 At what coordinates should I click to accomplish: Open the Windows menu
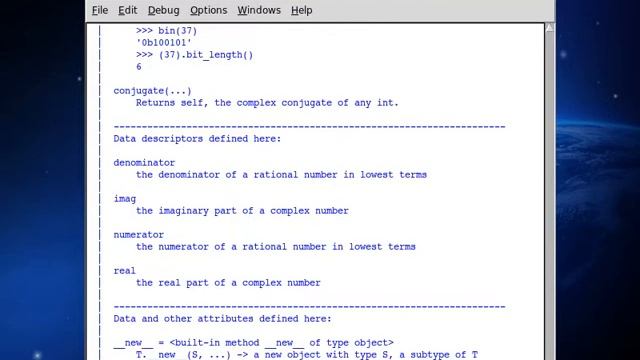259,10
